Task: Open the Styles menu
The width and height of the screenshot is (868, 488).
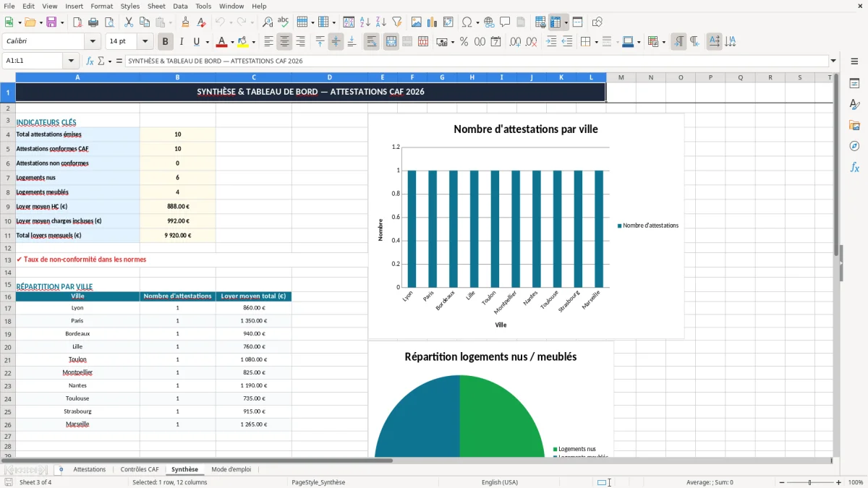Action: [130, 6]
